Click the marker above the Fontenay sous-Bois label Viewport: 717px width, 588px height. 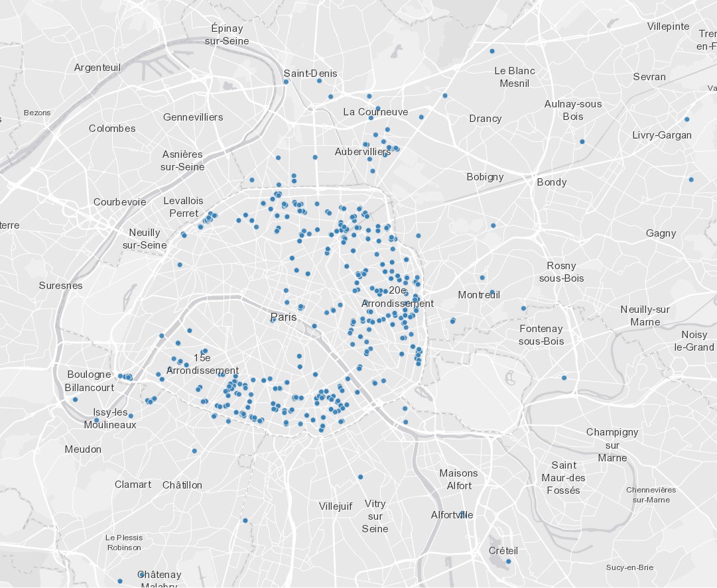click(x=523, y=308)
